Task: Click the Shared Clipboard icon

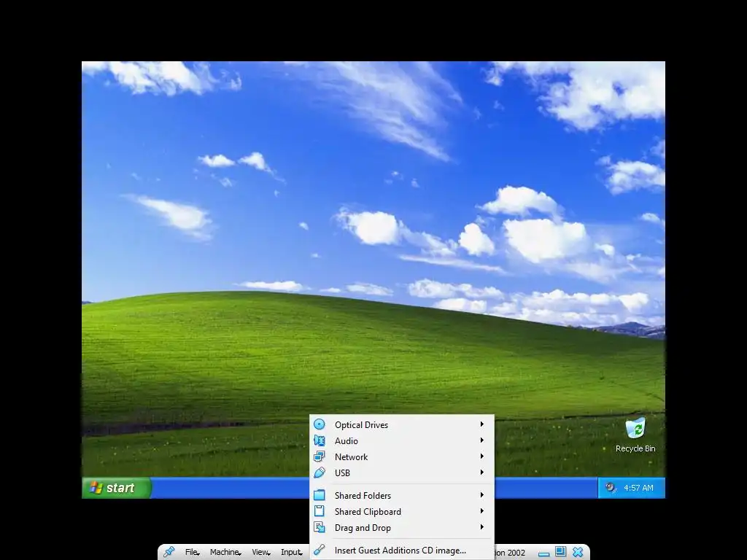Action: [x=320, y=511]
